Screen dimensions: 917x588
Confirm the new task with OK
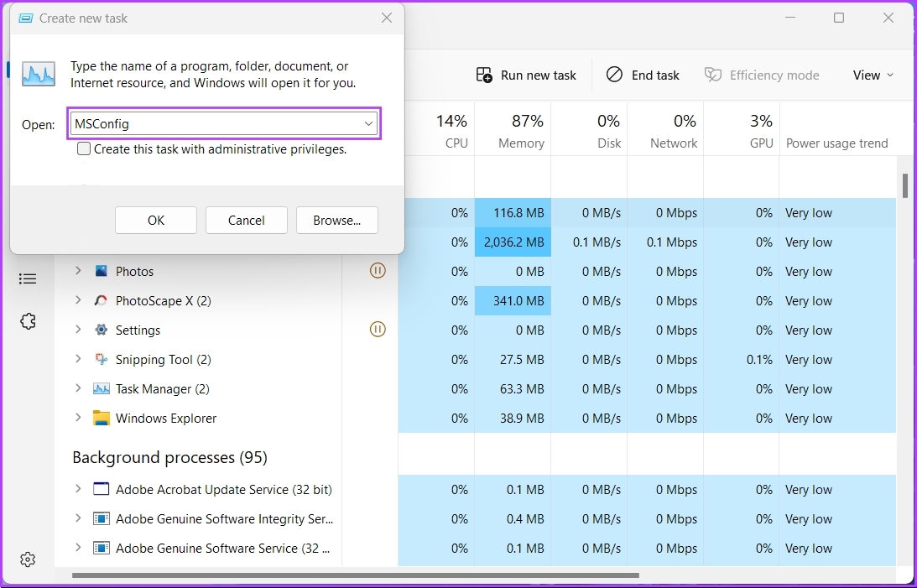click(155, 220)
